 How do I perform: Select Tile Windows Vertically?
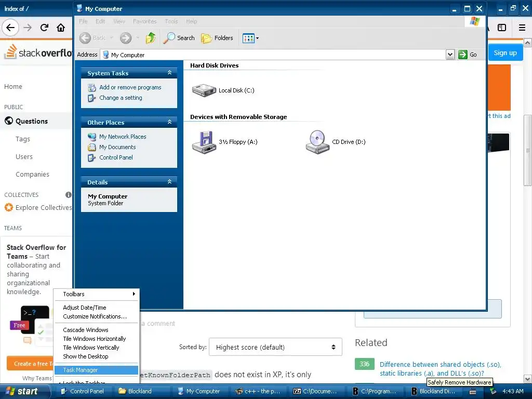pyautogui.click(x=96, y=348)
